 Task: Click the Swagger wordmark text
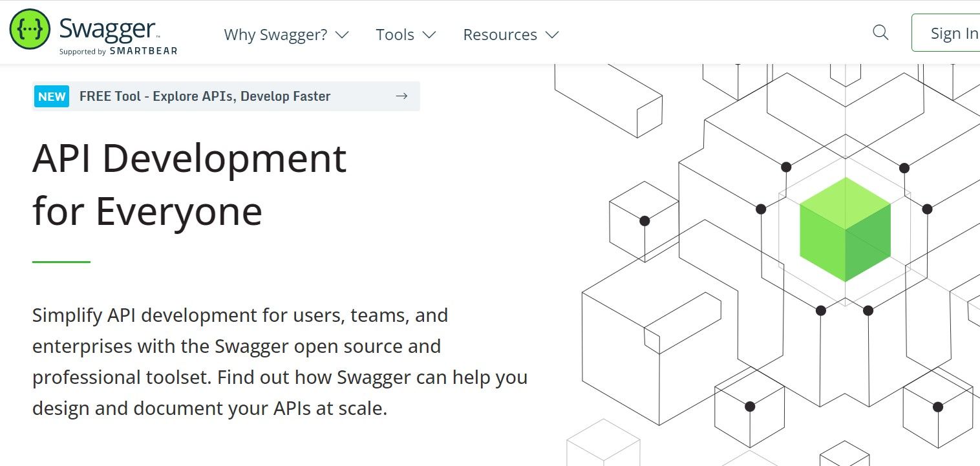click(x=107, y=29)
